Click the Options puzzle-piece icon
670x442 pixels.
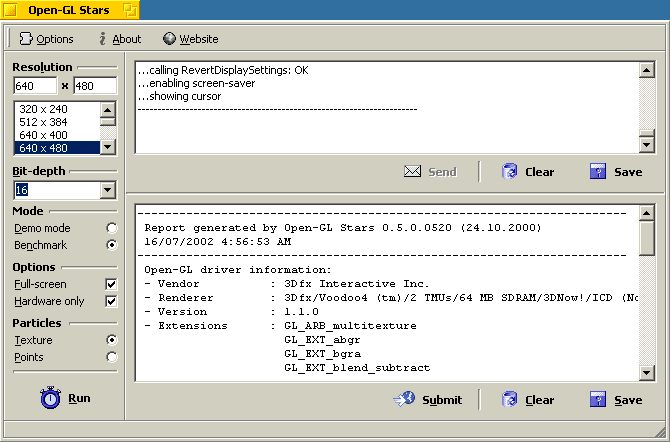coord(26,38)
